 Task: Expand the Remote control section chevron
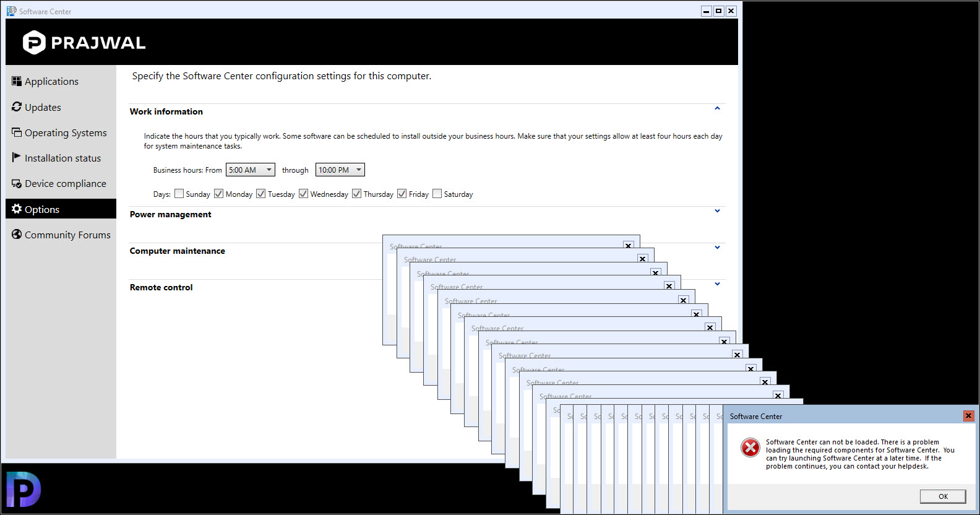[718, 284]
